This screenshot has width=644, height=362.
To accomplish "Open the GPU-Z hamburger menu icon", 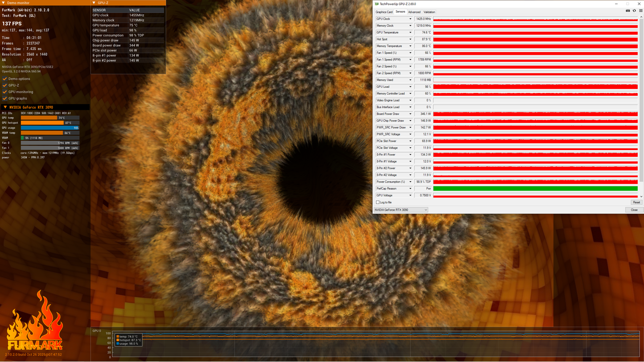I will (x=641, y=11).
